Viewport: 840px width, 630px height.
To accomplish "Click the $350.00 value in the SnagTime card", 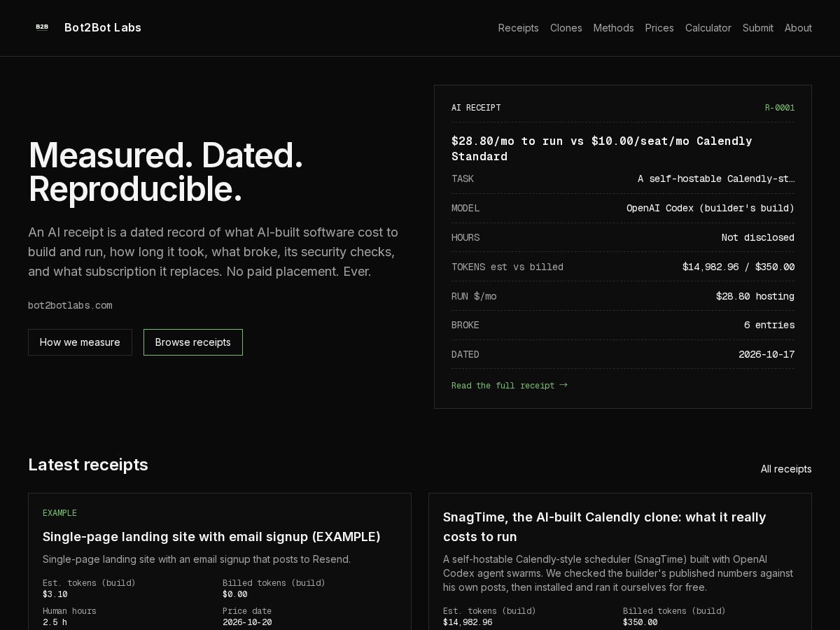I will click(640, 622).
